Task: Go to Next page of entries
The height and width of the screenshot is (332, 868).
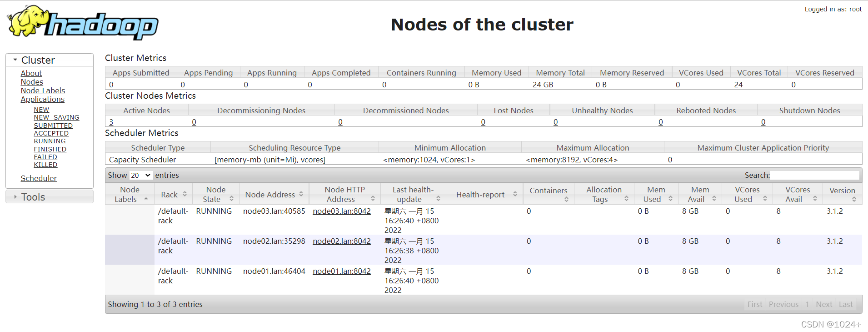Action: [x=824, y=304]
